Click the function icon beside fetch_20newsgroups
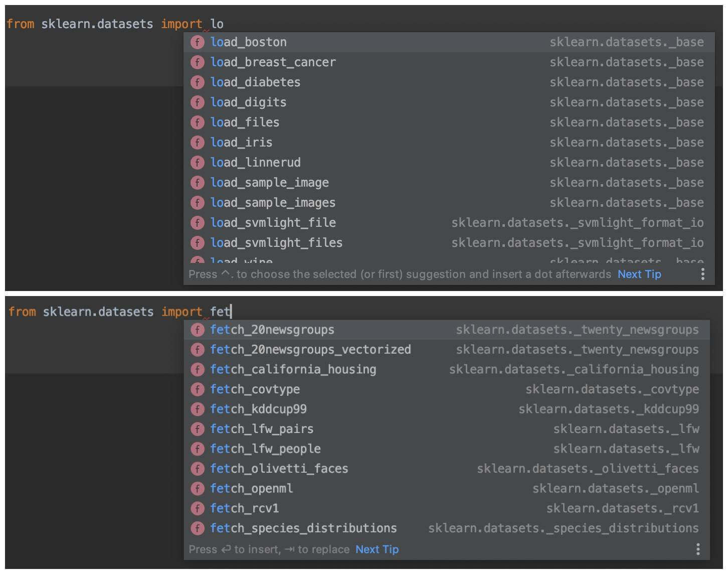728x574 pixels. click(x=198, y=330)
